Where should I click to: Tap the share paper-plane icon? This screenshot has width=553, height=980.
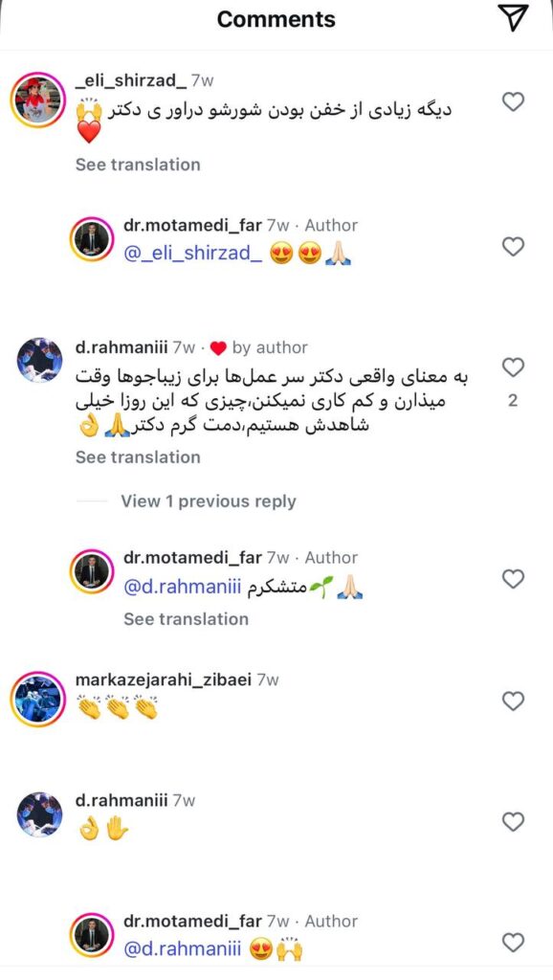[x=515, y=18]
